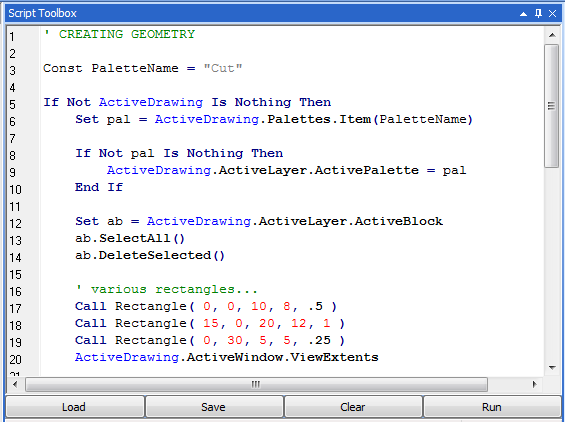Open the panel position dropdown arrow

click(524, 14)
